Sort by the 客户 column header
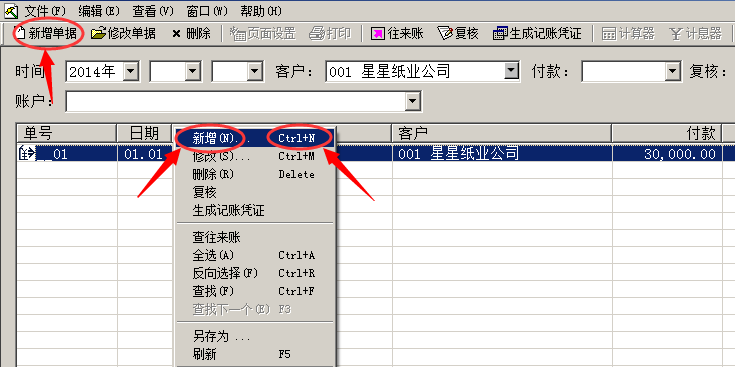The height and width of the screenshot is (367, 735). point(502,134)
